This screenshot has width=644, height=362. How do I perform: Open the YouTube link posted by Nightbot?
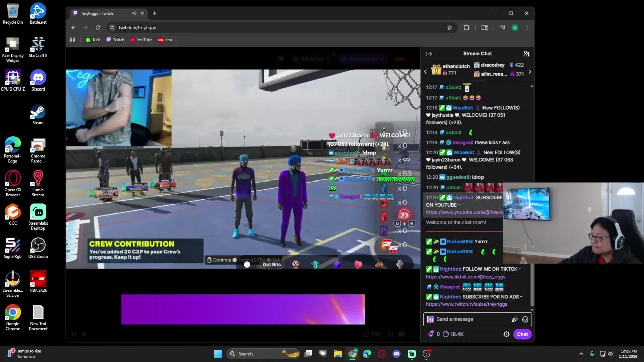[464, 212]
